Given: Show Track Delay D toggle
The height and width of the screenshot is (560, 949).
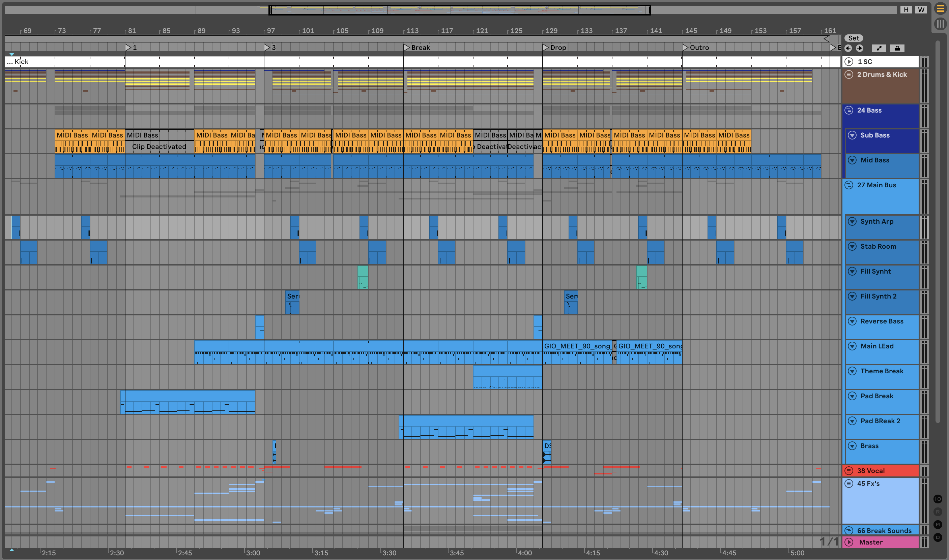Looking at the screenshot, I should coord(938,537).
